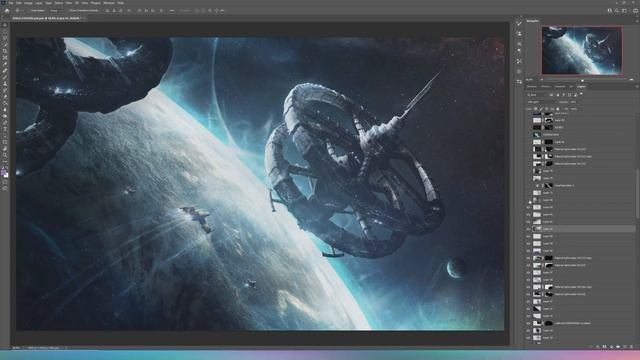Click the filter for pixel layers icon
The width and height of the screenshot is (640, 360).
click(551, 95)
